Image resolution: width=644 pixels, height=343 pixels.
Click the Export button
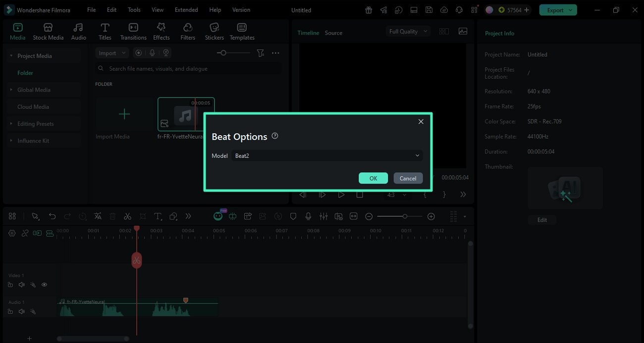pos(558,10)
